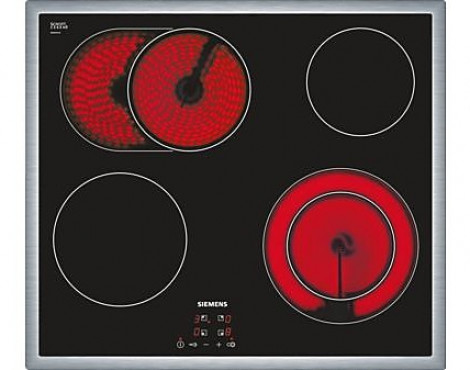470x370 pixels.
Task: Tap the dual-zone extension symbol beside plus
Action: [231, 345]
